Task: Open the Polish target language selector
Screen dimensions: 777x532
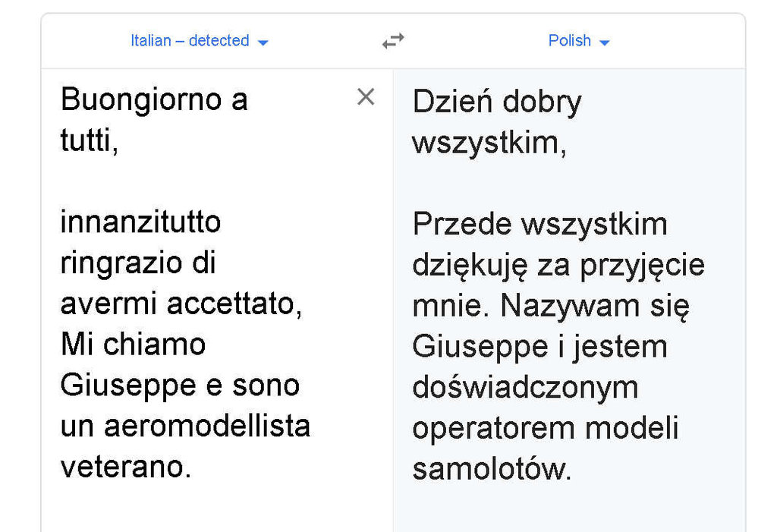Action: coord(570,41)
